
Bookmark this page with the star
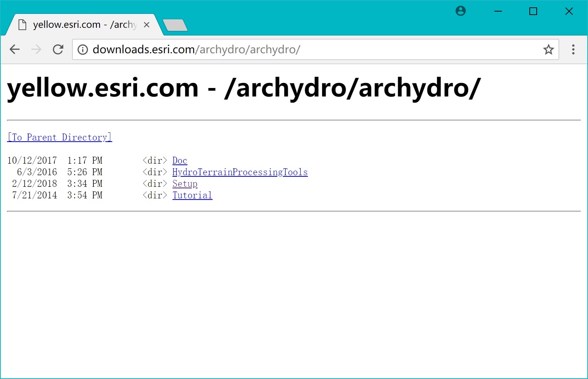click(x=548, y=49)
